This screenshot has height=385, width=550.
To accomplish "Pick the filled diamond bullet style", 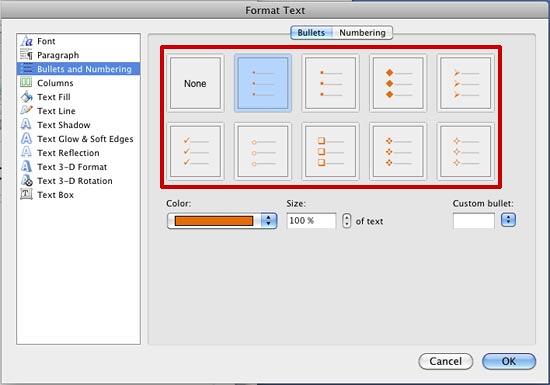I will click(398, 83).
